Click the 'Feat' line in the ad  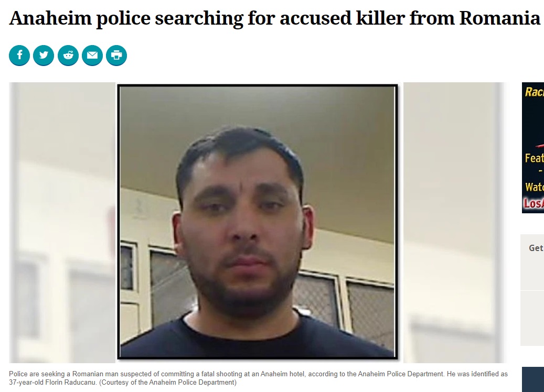pos(534,158)
